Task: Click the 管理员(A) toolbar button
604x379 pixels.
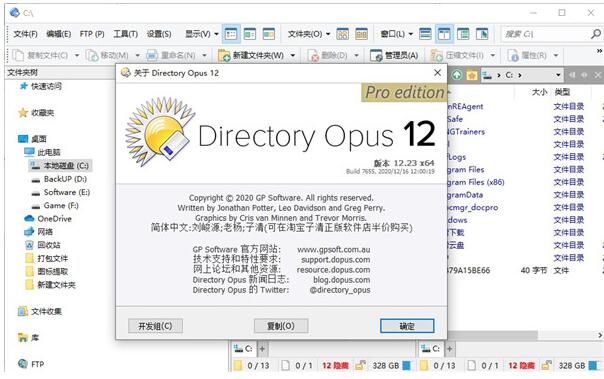Action: point(394,55)
